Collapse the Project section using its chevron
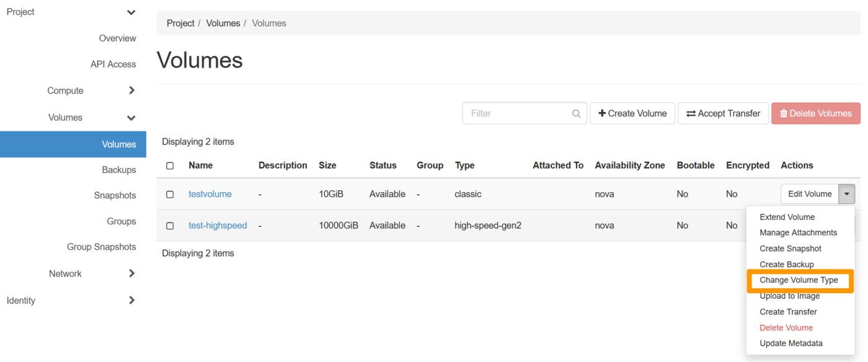Screen dimensions: 868x362 point(131,12)
